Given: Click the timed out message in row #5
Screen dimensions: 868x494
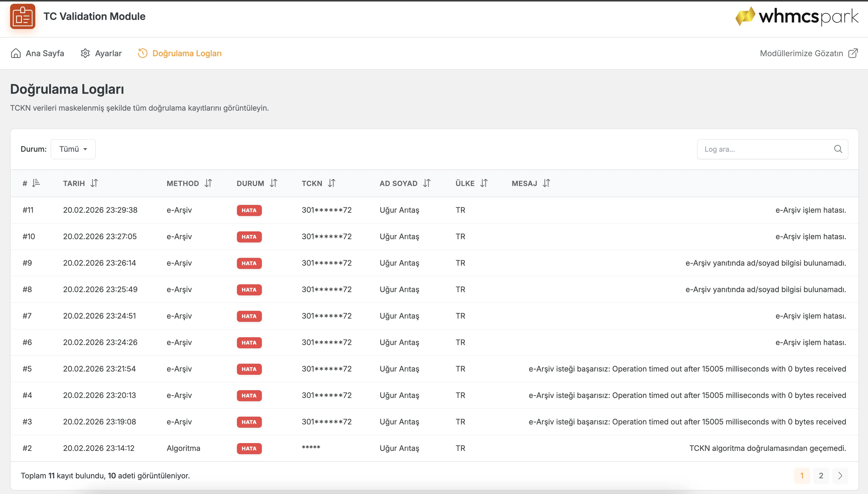Looking at the screenshot, I should (687, 369).
